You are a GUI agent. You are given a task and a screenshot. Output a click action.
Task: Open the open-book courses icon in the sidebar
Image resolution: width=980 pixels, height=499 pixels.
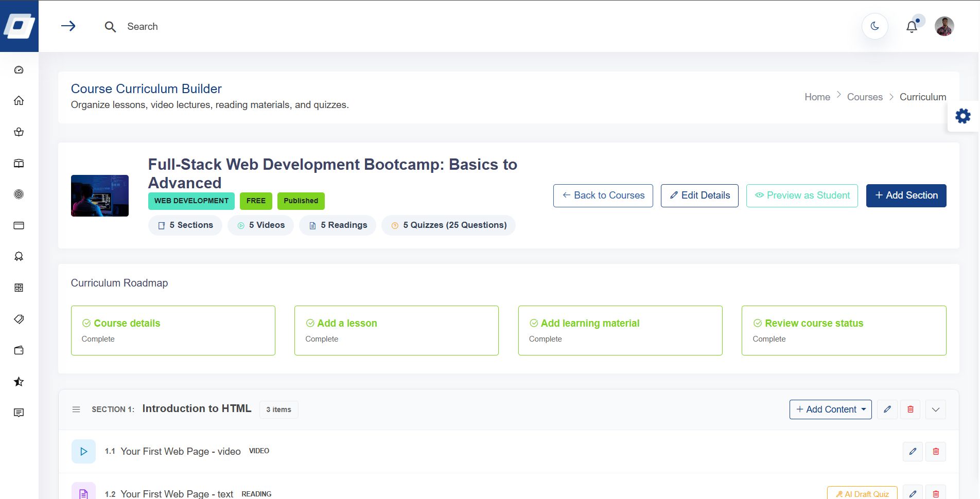click(19, 164)
